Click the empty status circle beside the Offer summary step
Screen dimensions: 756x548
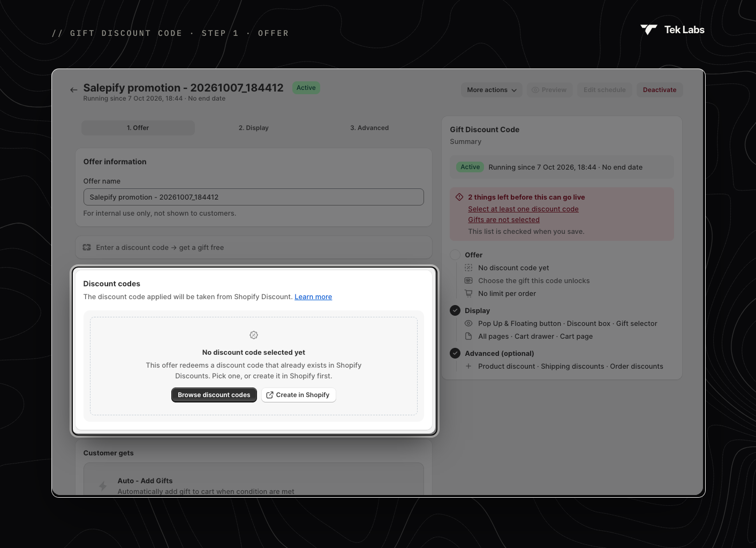[455, 255]
